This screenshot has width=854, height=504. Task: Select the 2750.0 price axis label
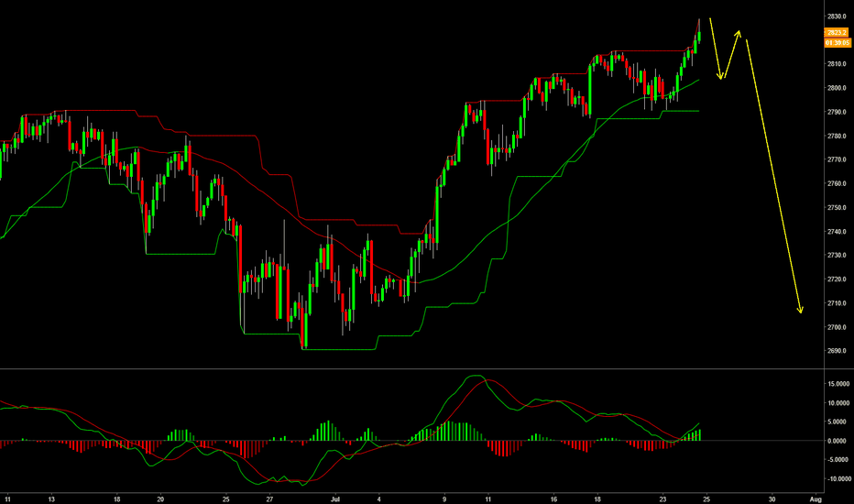tap(837, 208)
